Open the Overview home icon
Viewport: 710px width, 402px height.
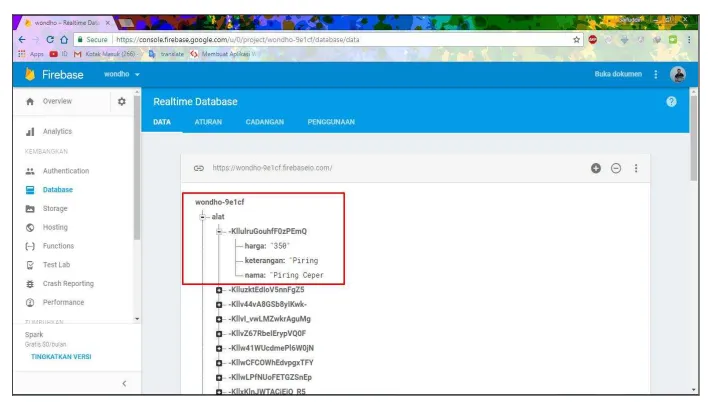click(x=30, y=101)
